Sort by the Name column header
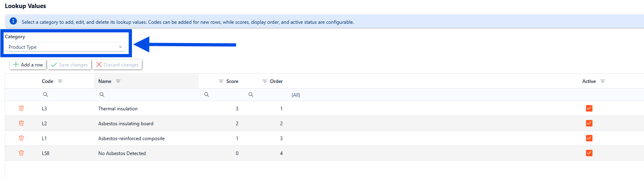 pyautogui.click(x=105, y=81)
